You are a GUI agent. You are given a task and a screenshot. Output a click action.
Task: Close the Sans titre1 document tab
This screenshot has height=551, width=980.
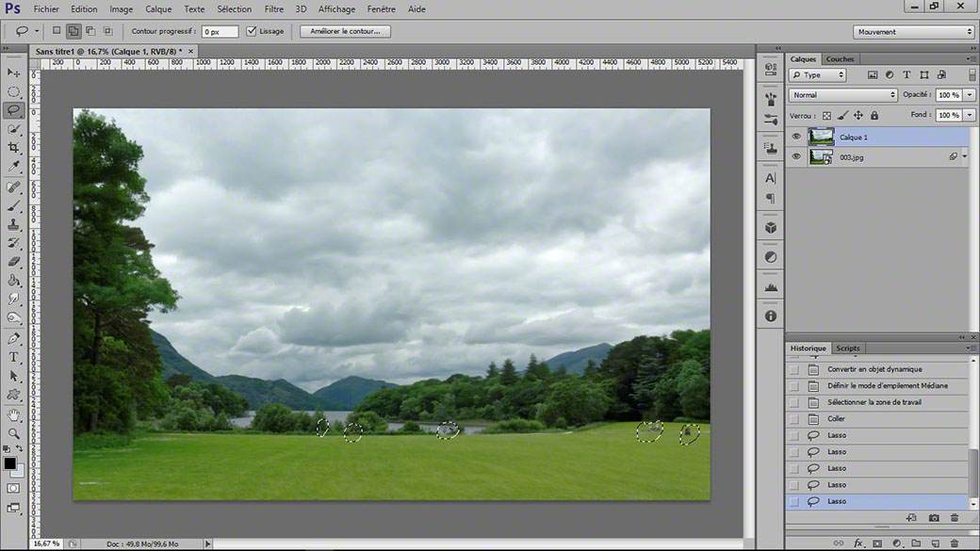(x=190, y=51)
